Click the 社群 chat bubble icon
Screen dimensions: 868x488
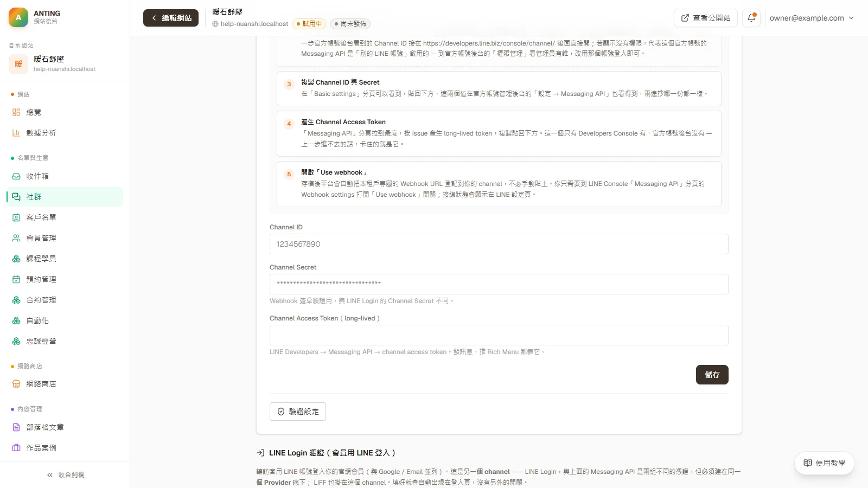pos(16,197)
